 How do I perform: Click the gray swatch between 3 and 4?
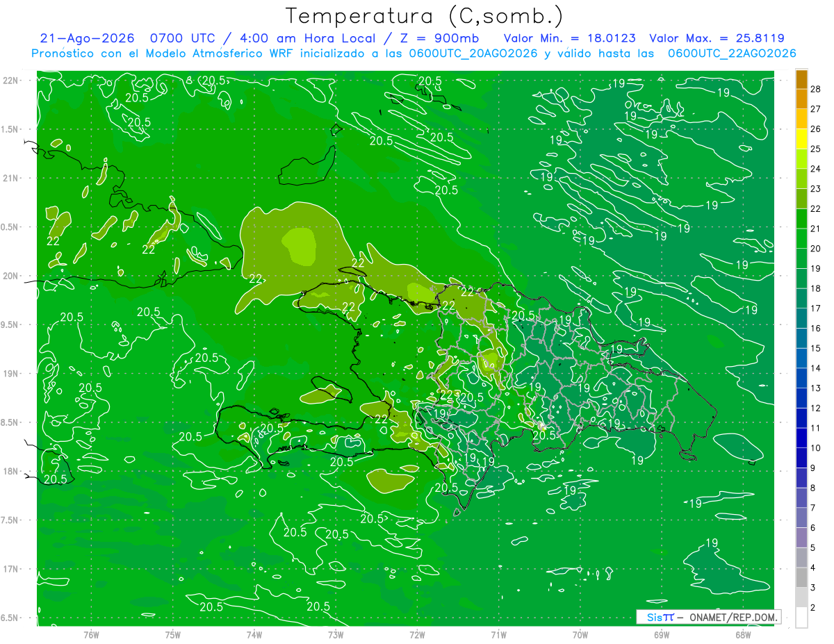point(801,578)
